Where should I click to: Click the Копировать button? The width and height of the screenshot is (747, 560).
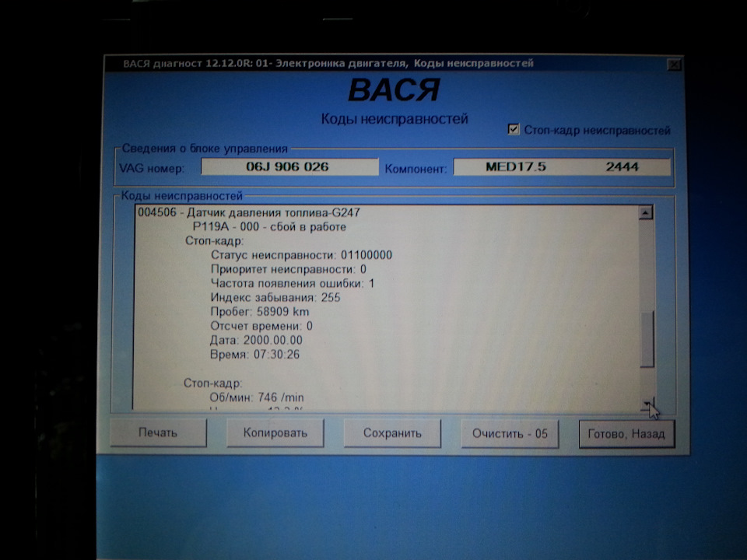pyautogui.click(x=275, y=432)
